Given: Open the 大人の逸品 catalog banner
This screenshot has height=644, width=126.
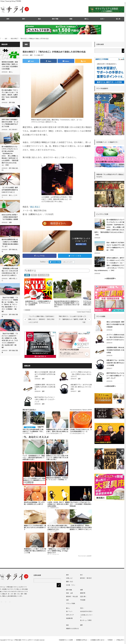Looking at the screenshot, I should click(109, 194).
